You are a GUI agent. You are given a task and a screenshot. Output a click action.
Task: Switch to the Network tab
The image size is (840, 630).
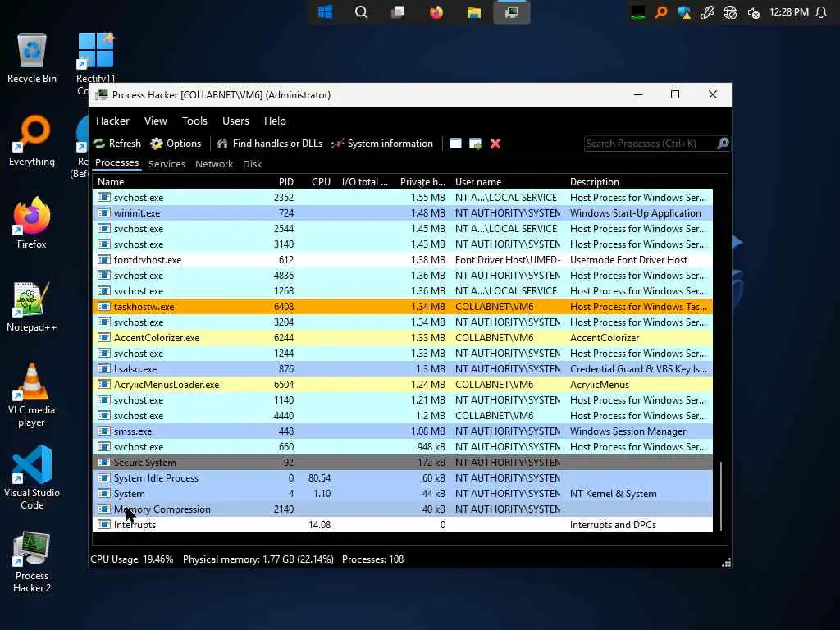click(x=214, y=164)
